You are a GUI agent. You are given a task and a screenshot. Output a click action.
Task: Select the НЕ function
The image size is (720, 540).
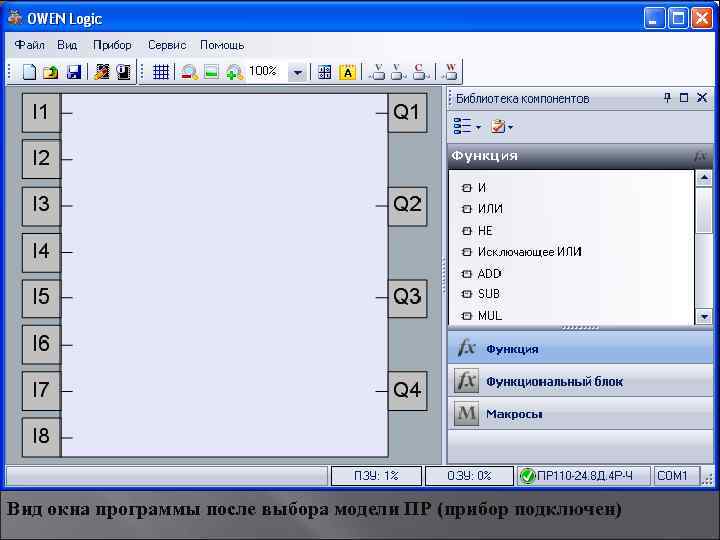477,231
